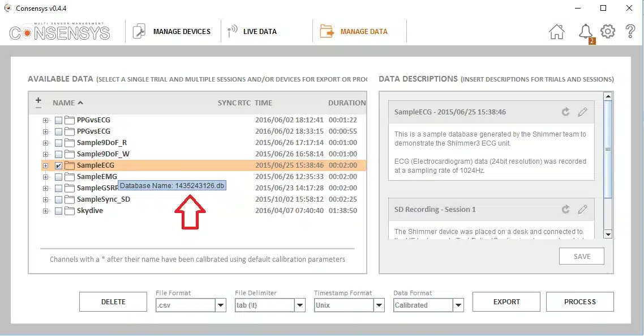Image resolution: width=644 pixels, height=336 pixels.
Task: Click the SampleEMG folder icon
Action: point(70,177)
